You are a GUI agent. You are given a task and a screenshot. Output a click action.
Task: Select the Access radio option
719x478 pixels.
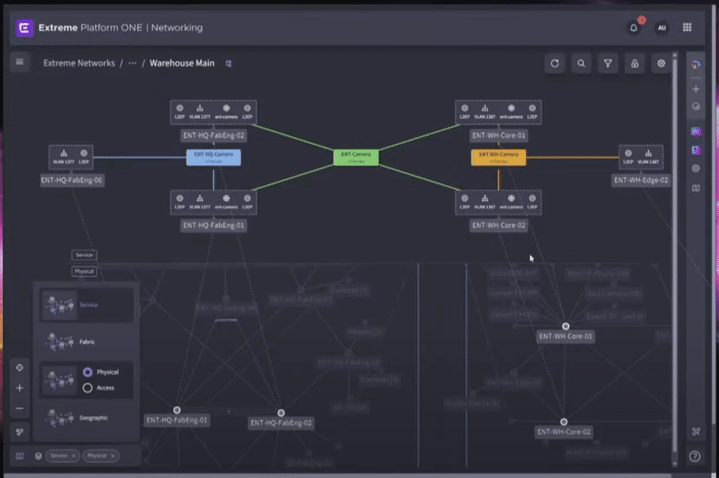[x=88, y=388]
